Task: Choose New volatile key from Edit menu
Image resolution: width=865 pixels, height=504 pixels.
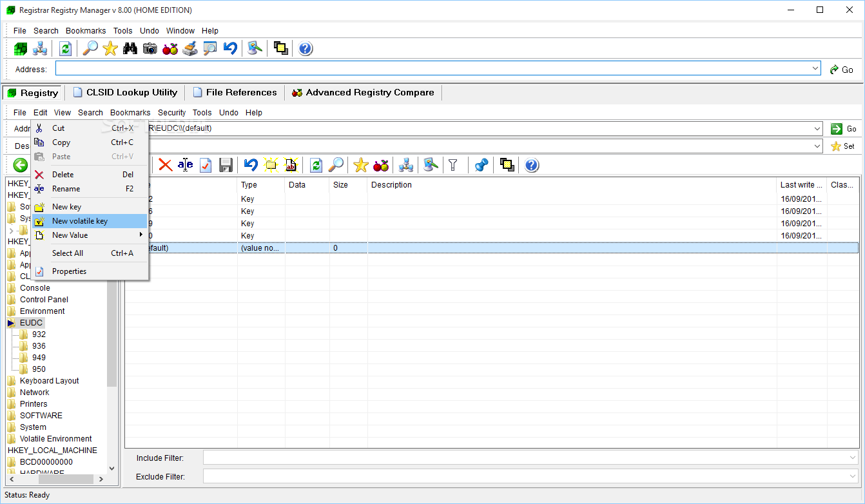Action: (90, 221)
